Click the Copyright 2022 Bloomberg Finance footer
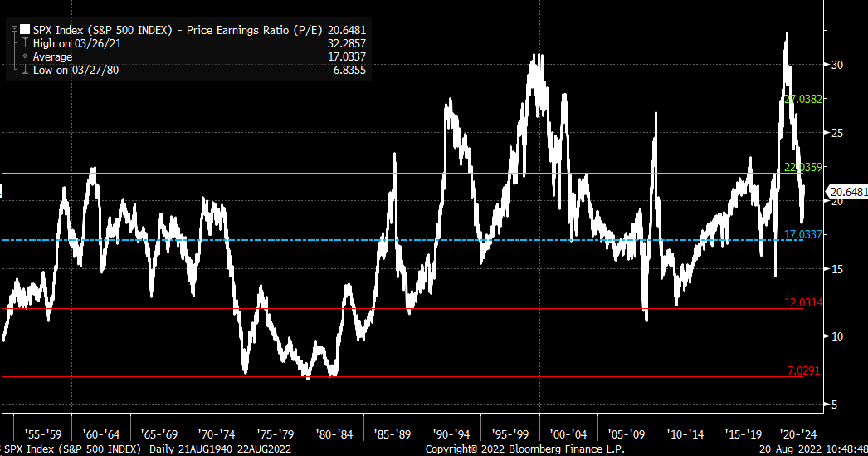This screenshot has height=456, width=868. coord(524,449)
